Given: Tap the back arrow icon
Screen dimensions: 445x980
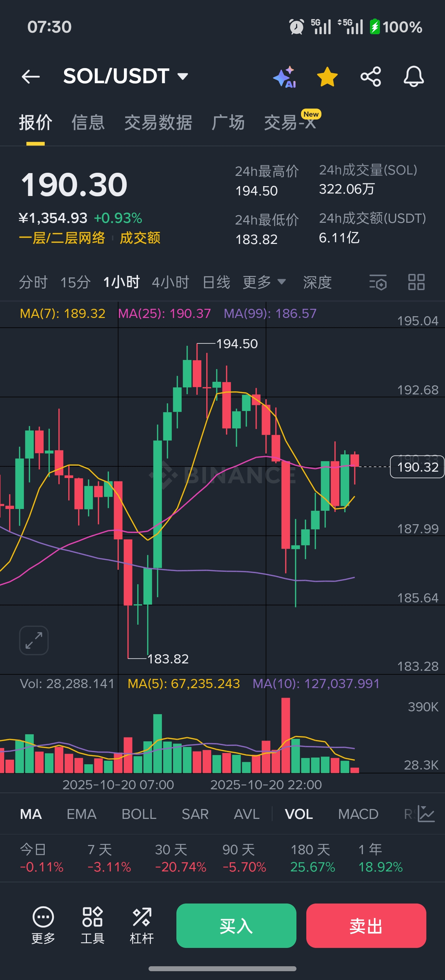Looking at the screenshot, I should pyautogui.click(x=31, y=76).
